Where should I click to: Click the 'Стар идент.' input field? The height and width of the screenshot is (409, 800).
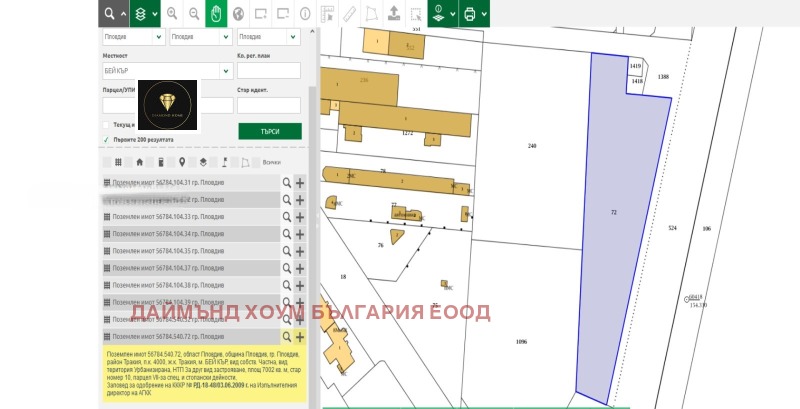[268, 105]
